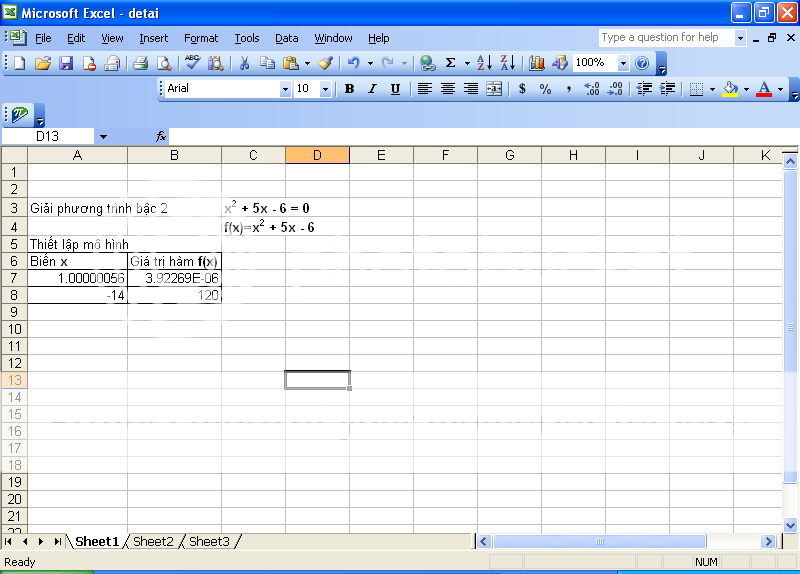
Task: Launch the Chart Wizard icon
Action: click(x=537, y=63)
